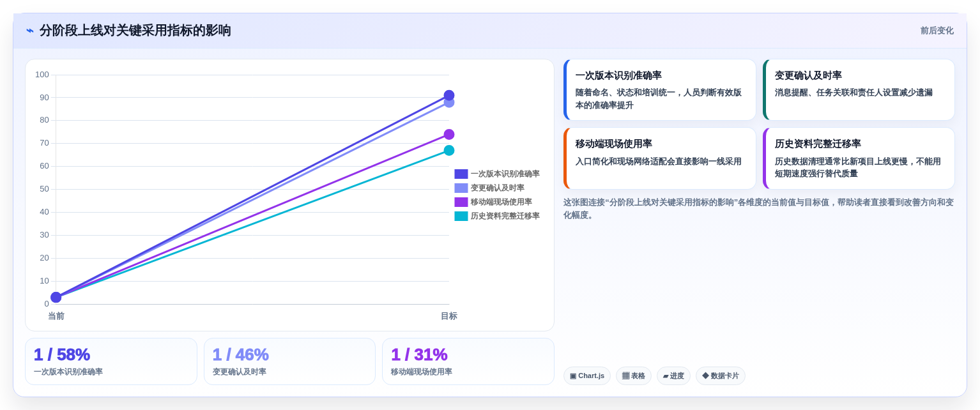Select the Chart.js tag
This screenshot has height=410, width=980.
pyautogui.click(x=587, y=376)
